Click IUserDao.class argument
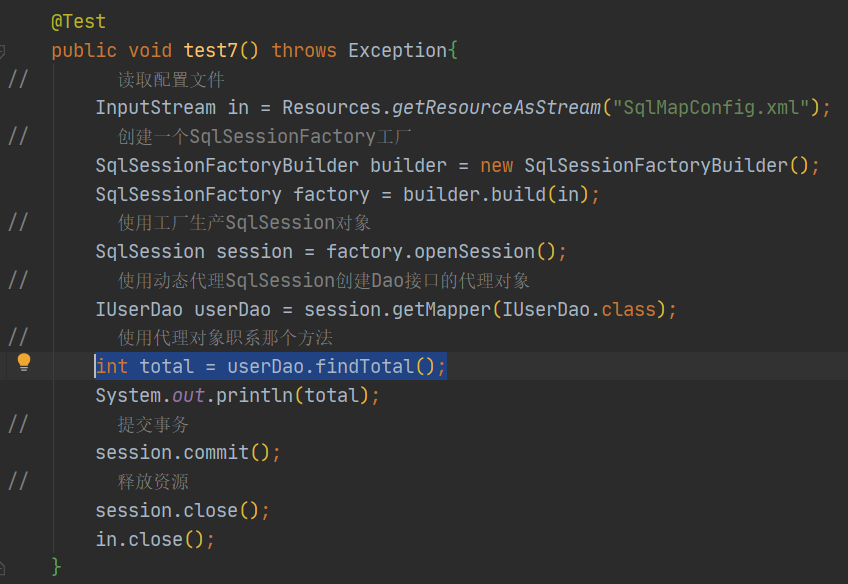848x584 pixels. pos(579,309)
